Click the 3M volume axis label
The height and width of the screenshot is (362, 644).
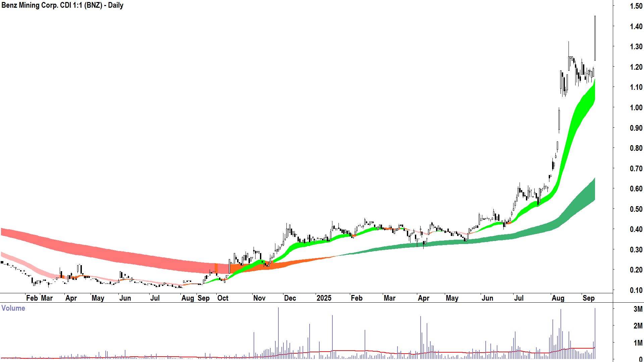click(638, 309)
